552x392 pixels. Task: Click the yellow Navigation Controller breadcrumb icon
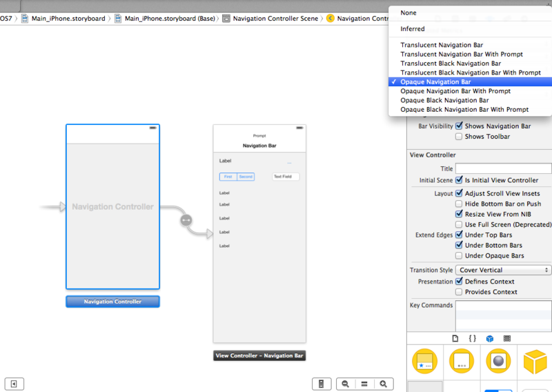tap(331, 19)
